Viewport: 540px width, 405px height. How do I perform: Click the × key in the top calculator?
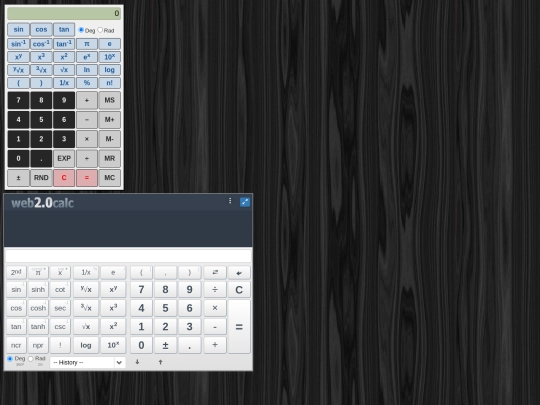87,139
